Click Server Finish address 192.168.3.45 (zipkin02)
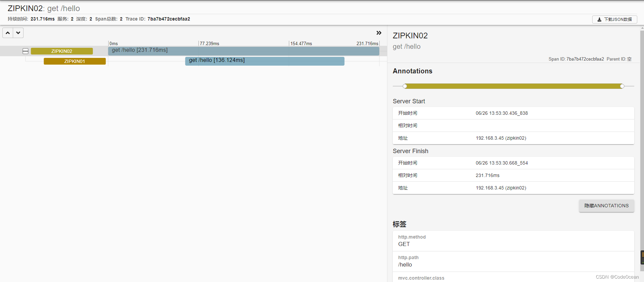Viewport: 644px width, 282px height. (x=501, y=188)
